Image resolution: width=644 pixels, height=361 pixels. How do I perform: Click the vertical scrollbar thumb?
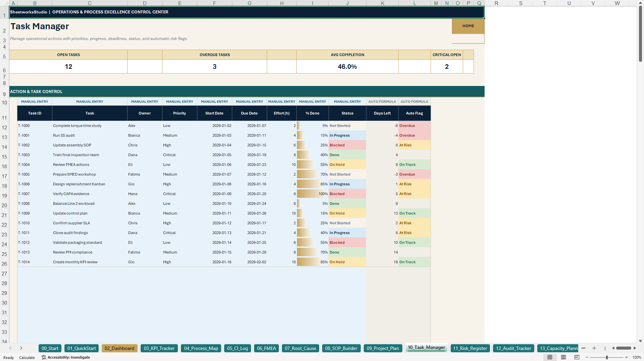pos(640,34)
